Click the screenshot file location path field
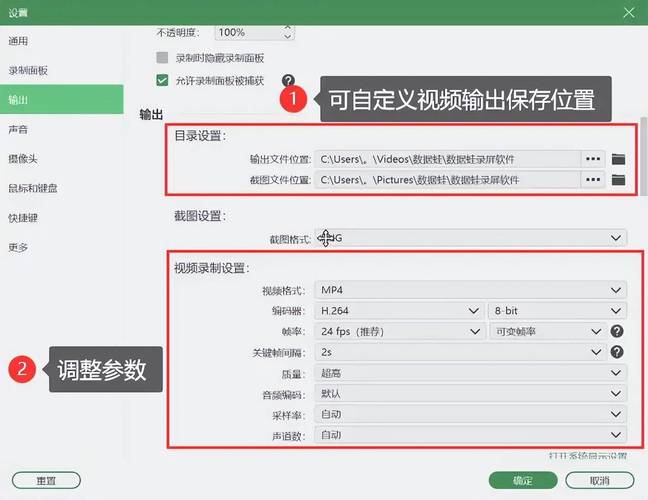The width and height of the screenshot is (648, 500). (x=448, y=180)
